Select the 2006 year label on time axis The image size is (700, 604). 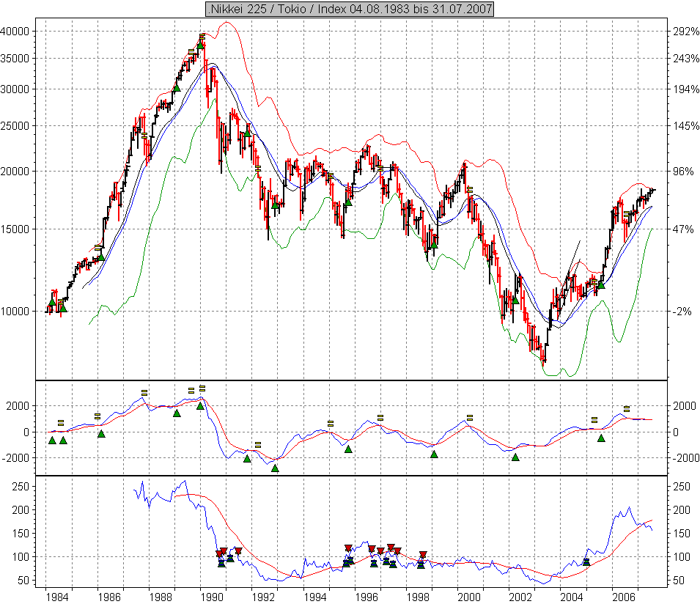coord(624,596)
